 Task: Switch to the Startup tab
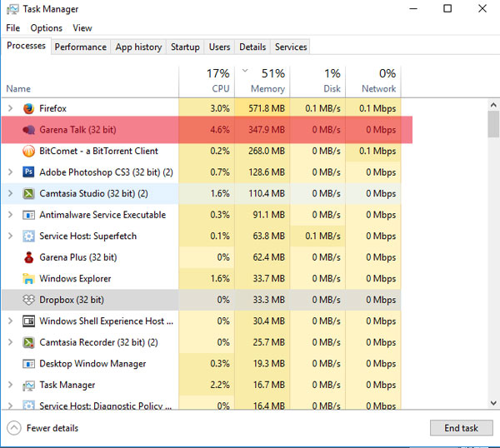(x=185, y=47)
